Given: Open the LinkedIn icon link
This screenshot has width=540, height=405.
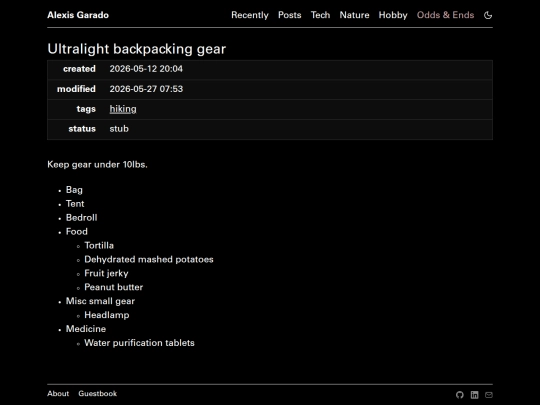Looking at the screenshot, I should click(x=475, y=395).
